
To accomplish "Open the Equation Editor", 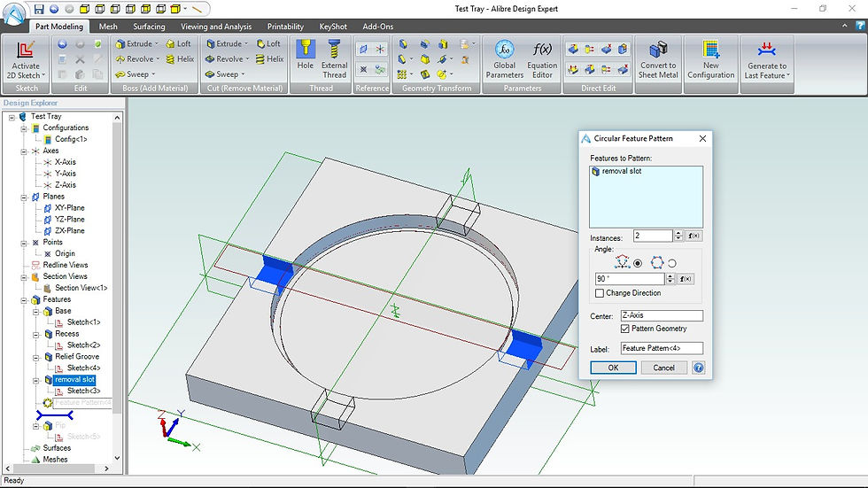I will pyautogui.click(x=542, y=58).
